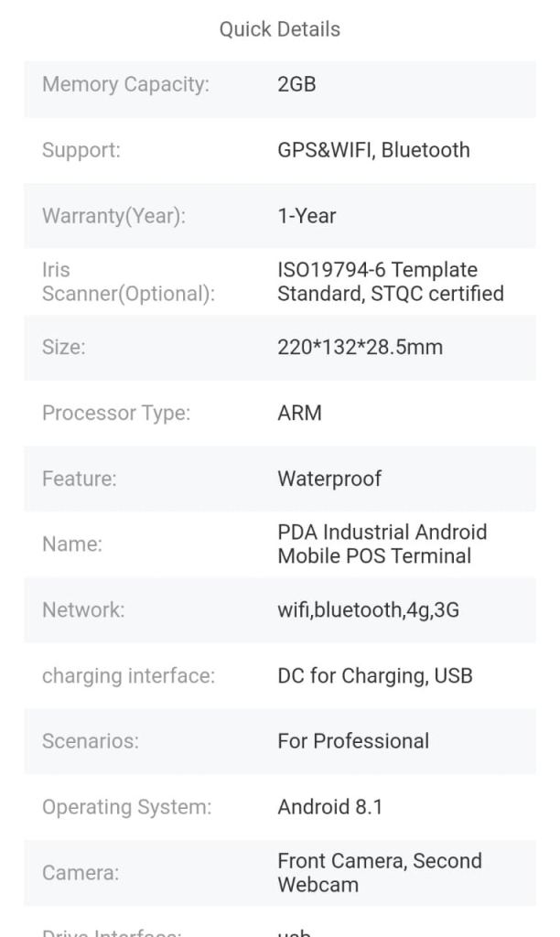Click the 220*132*28.5mm size value
The height and width of the screenshot is (937, 560).
360,348
